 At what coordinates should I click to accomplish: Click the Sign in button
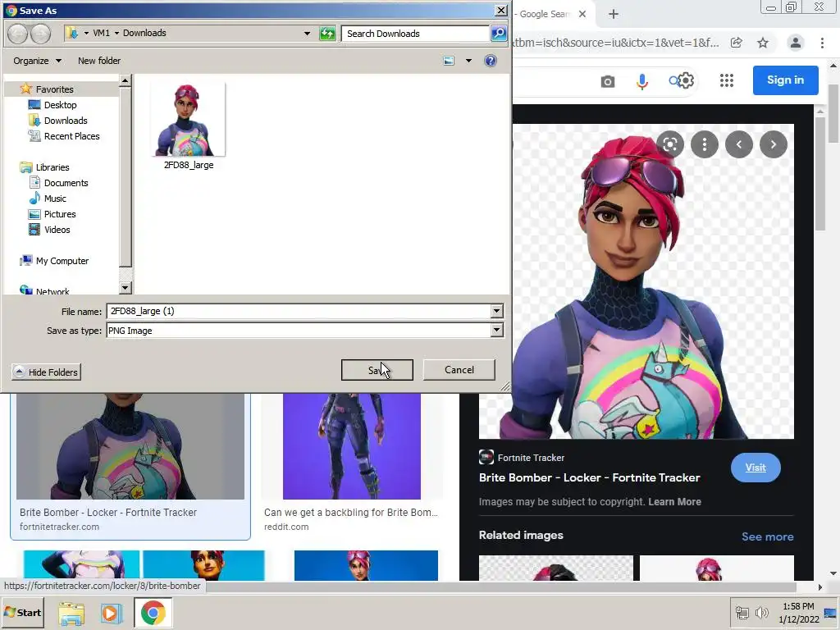(785, 80)
